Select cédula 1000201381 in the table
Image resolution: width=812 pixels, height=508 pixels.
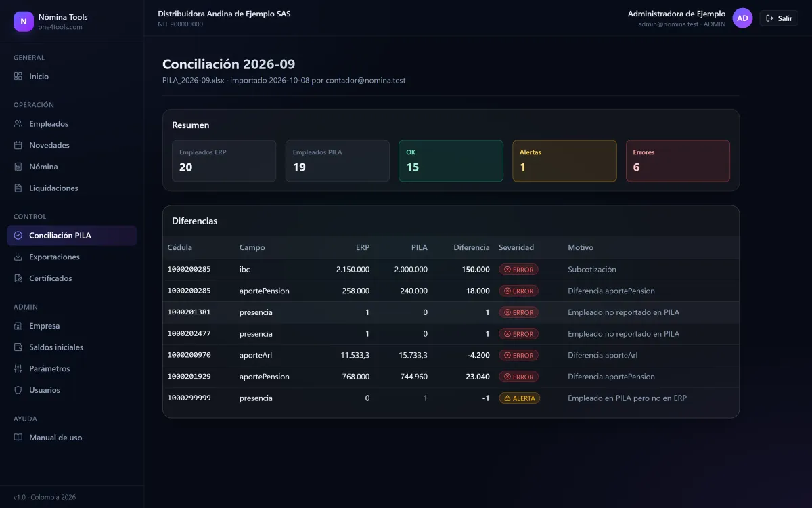189,312
